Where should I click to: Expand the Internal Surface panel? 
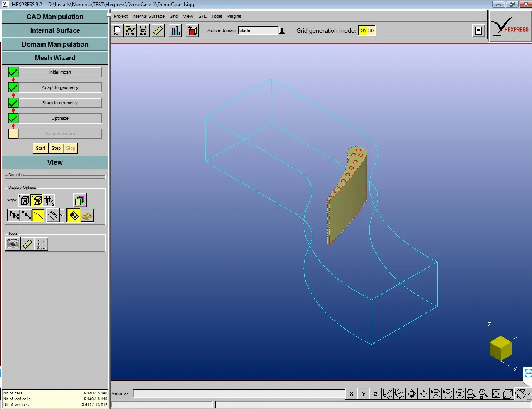[x=55, y=31]
